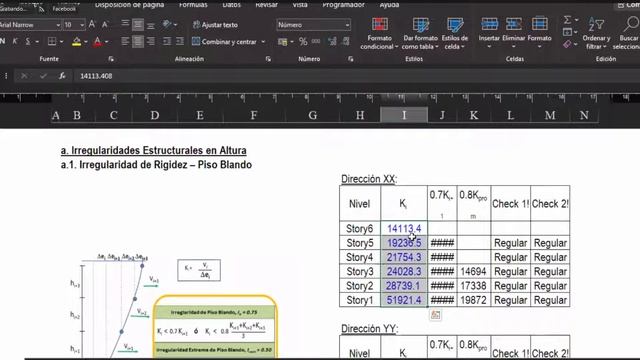Open the Formato cells menu
The image size is (640, 360).
click(539, 33)
